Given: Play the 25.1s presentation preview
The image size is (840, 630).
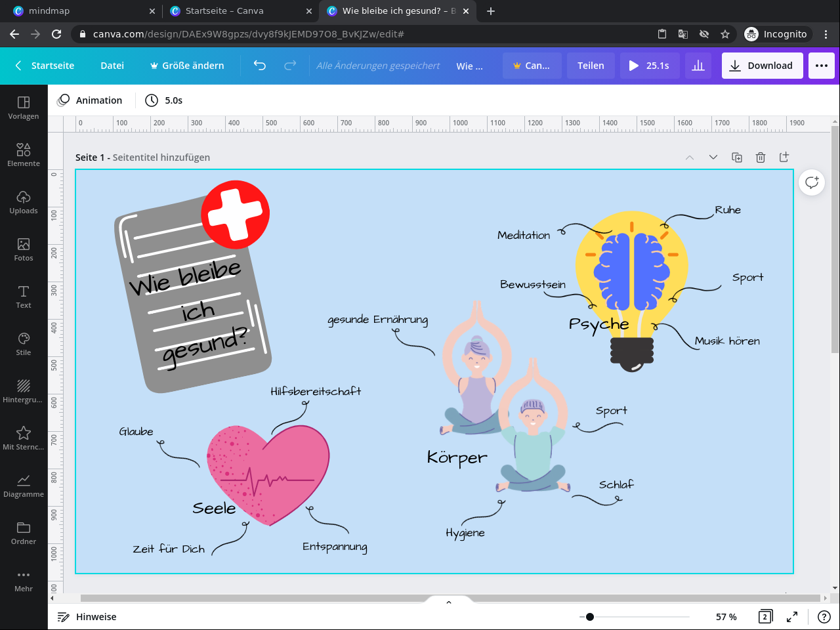Looking at the screenshot, I should click(650, 66).
